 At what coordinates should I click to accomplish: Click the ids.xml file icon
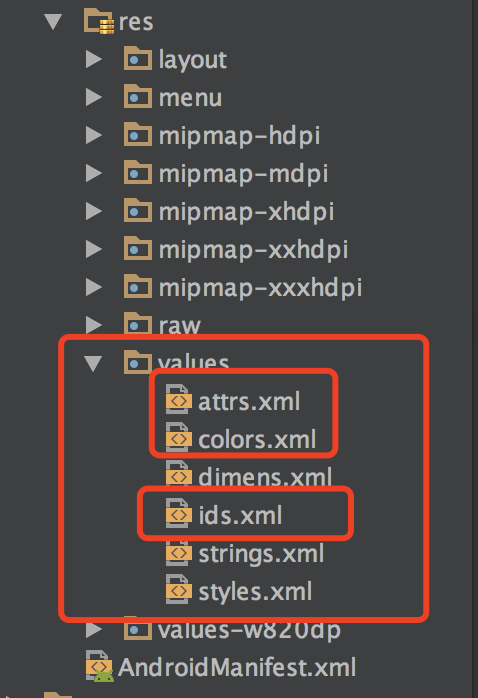(x=178, y=513)
